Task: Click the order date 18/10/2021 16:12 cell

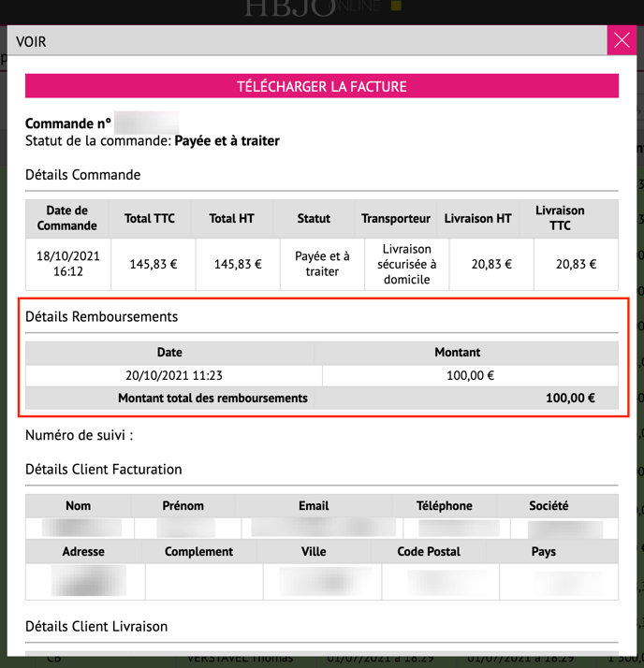Action: pyautogui.click(x=67, y=264)
